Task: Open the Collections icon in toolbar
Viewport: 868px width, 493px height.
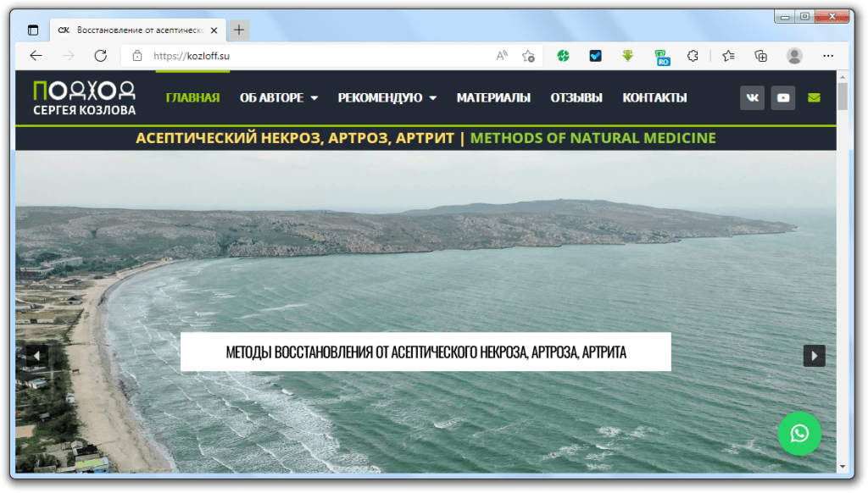Action: (760, 56)
